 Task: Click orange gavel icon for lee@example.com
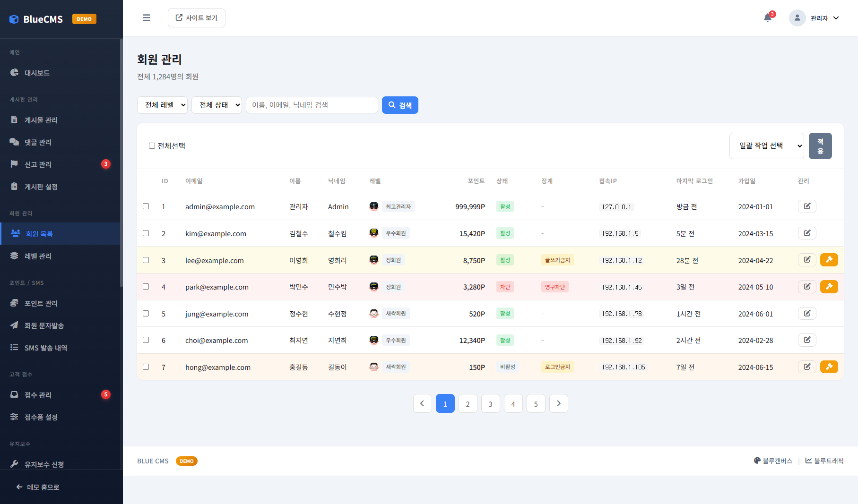tap(829, 260)
